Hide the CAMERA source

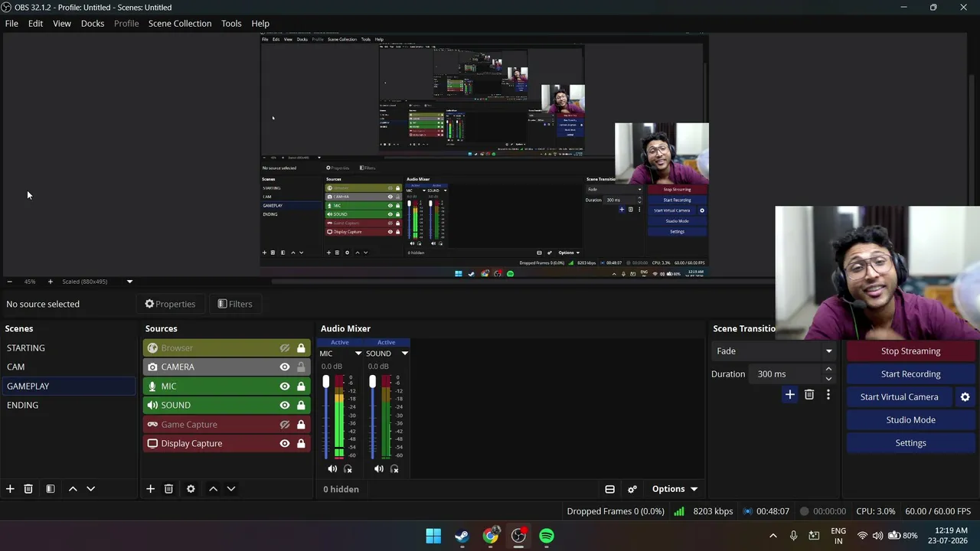[x=285, y=367]
